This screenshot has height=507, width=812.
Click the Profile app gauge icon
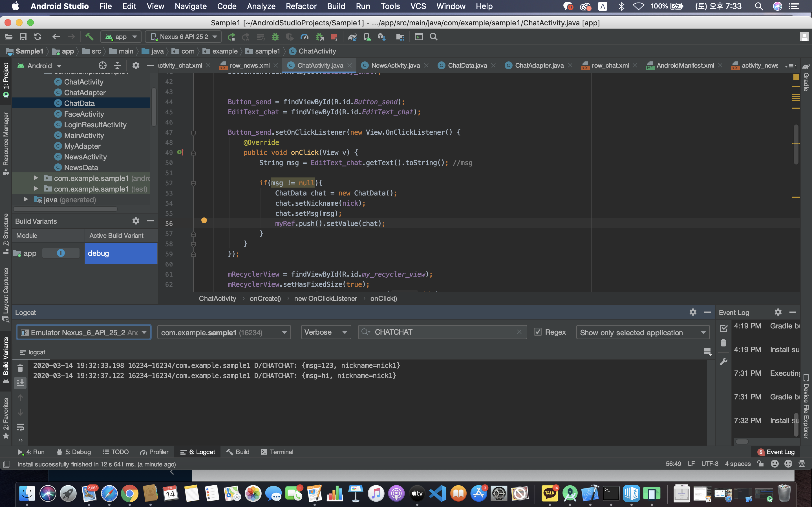pos(304,37)
